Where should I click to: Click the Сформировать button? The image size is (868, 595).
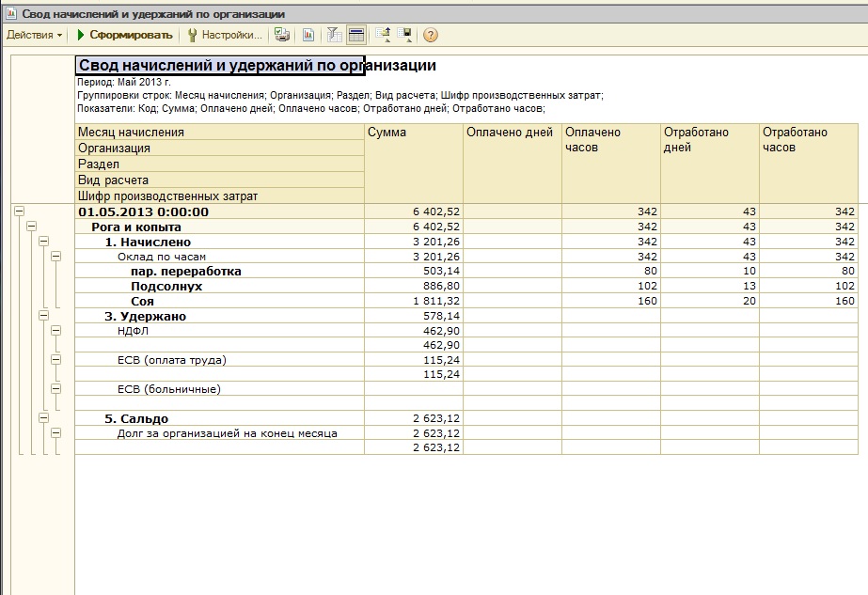pos(124,35)
